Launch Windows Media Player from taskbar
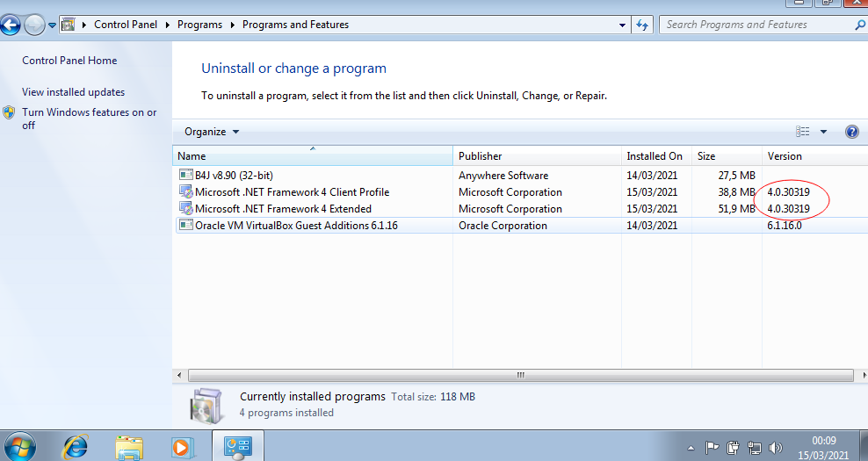 (x=182, y=447)
